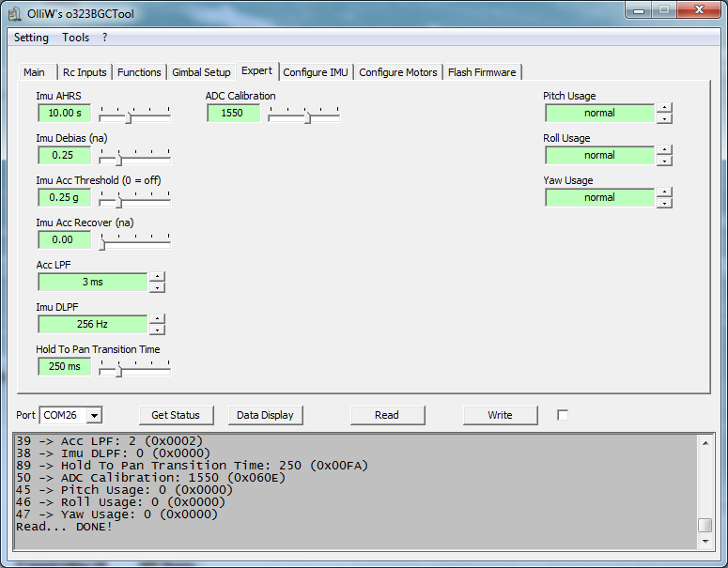The image size is (728, 568).
Task: Open the Tools menu
Action: tap(76, 38)
